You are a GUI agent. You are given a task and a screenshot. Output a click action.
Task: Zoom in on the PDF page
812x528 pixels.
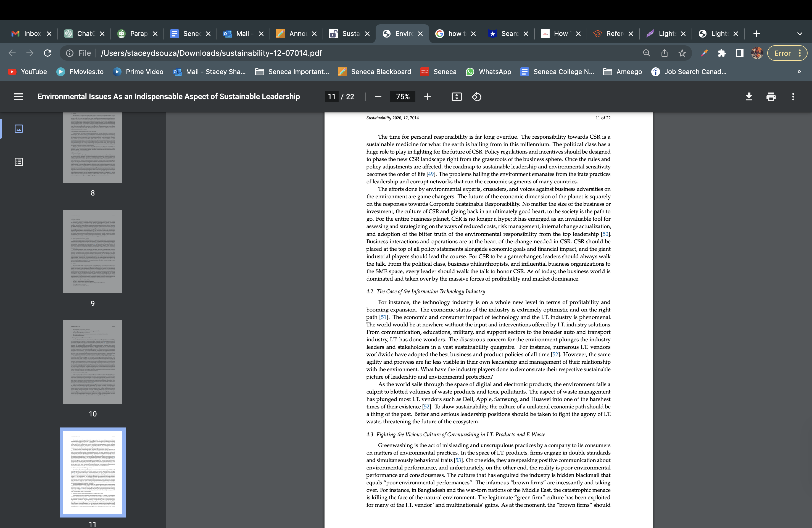427,97
